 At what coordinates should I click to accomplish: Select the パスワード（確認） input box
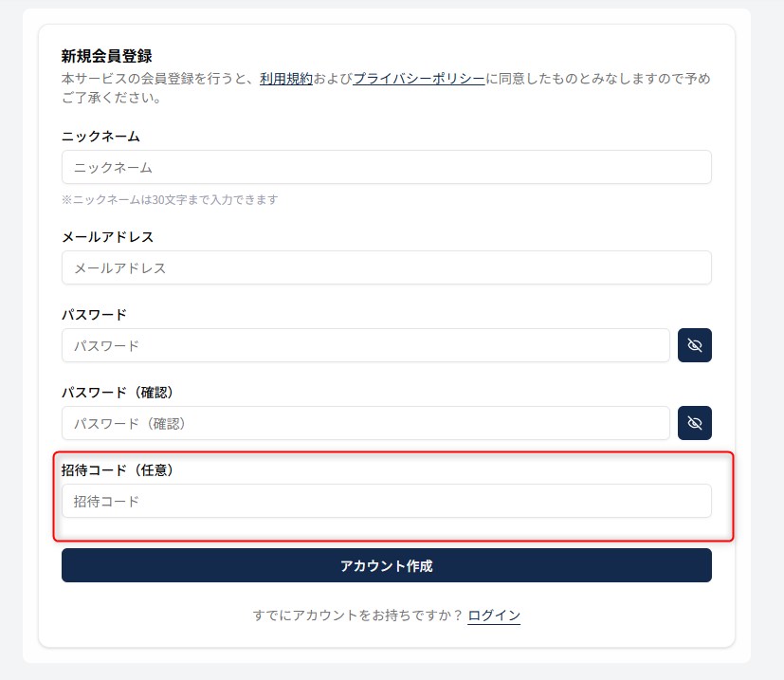[x=365, y=423]
